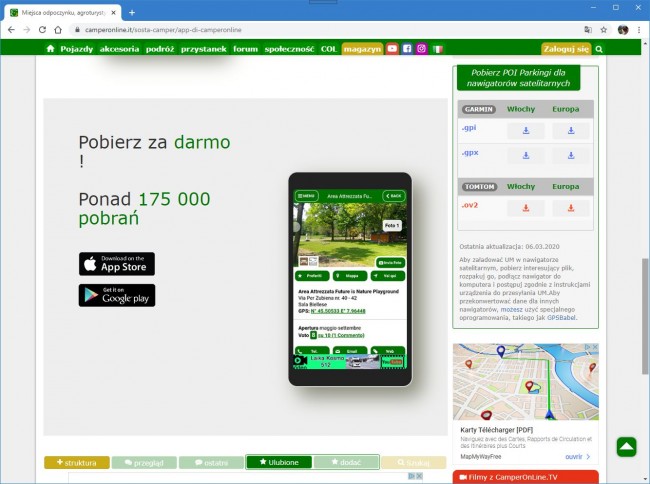View site security lock icon
The width and height of the screenshot is (650, 484).
pos(77,30)
